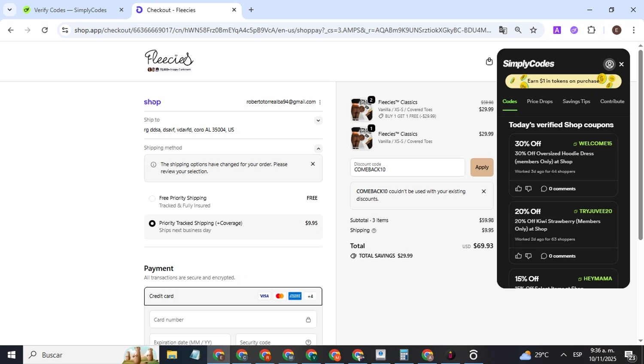Open the notification center icon
644x364 pixels.
point(630,355)
